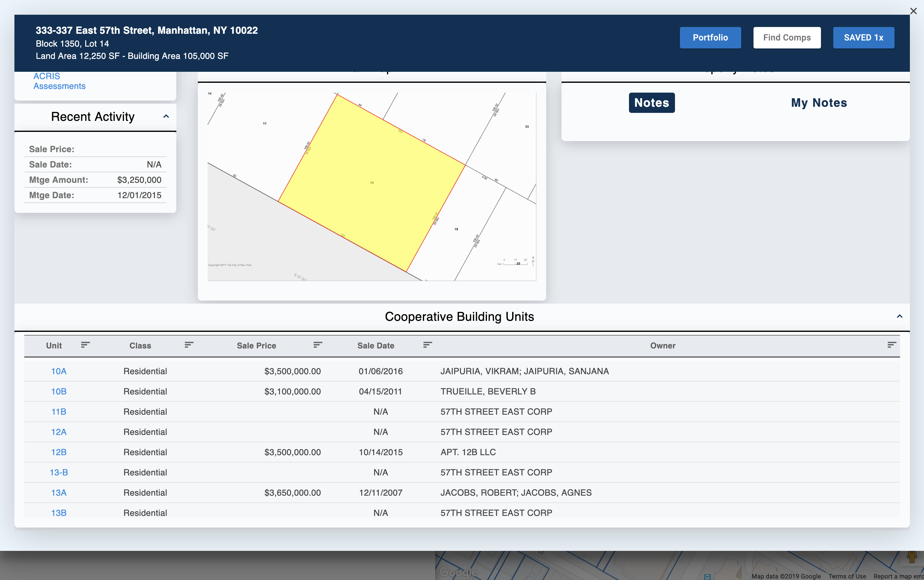Expand the Class column filter
The image size is (924, 580).
coord(189,345)
